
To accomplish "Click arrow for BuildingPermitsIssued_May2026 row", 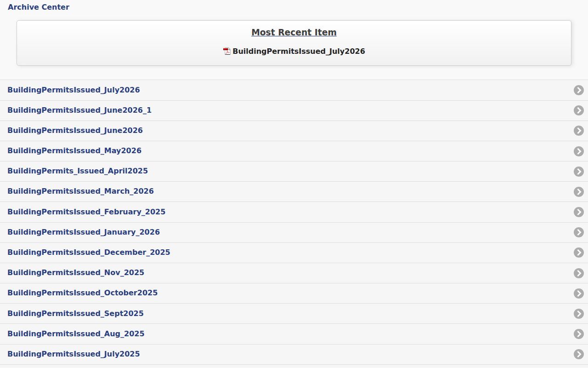I will tap(579, 151).
